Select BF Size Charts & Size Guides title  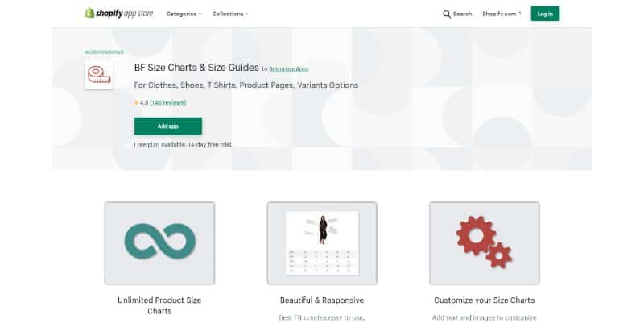tap(196, 68)
